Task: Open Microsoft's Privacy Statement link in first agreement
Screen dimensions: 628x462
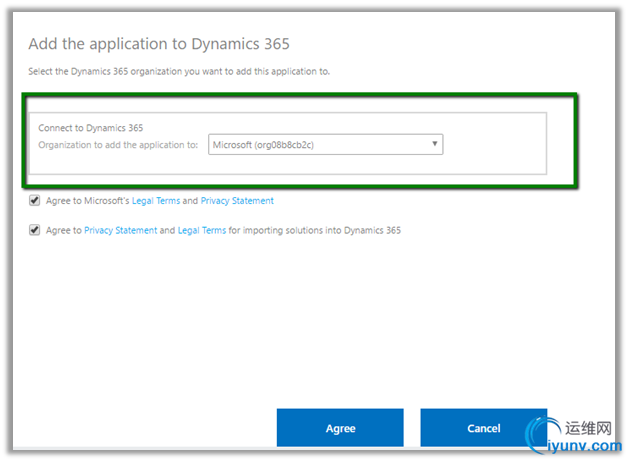Action: [x=237, y=201]
